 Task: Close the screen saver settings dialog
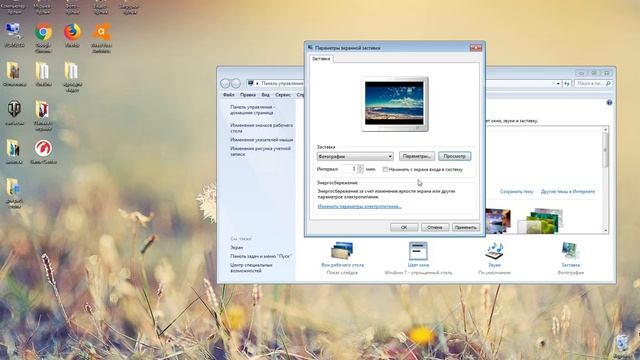coord(476,48)
